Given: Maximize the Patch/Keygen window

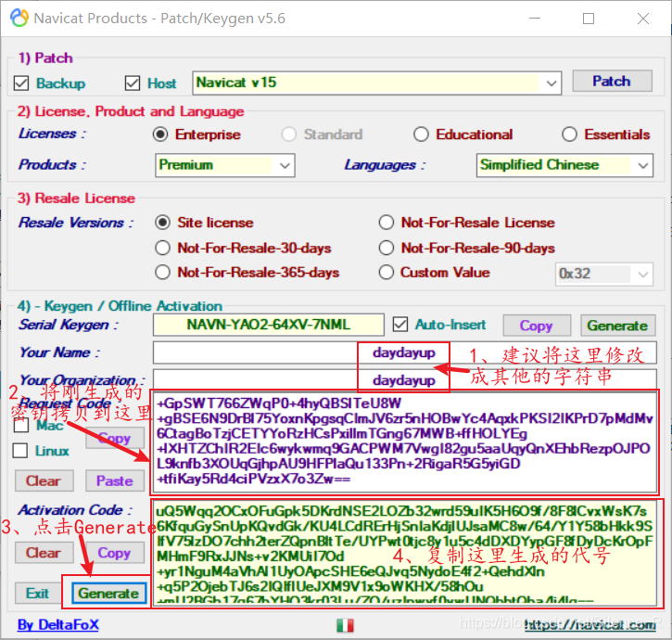Looking at the screenshot, I should point(589,18).
